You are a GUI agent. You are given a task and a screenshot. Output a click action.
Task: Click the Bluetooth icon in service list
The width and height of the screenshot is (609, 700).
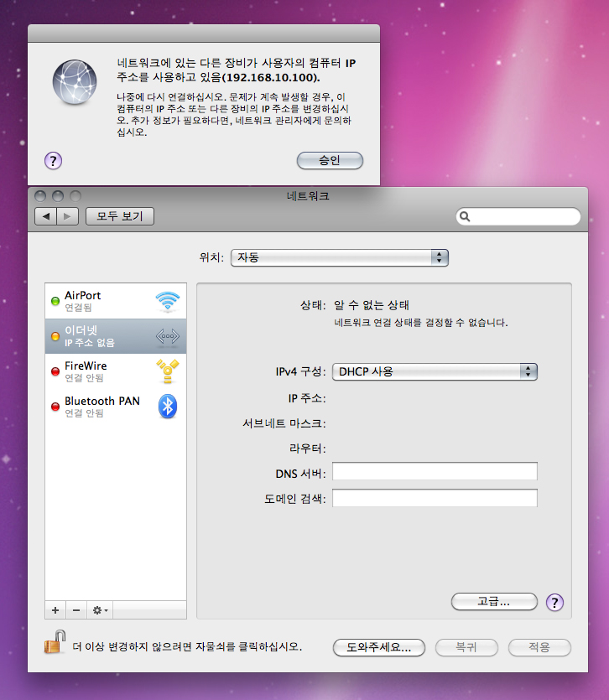[x=168, y=407]
